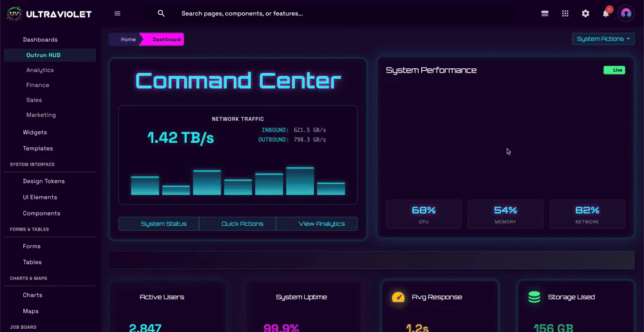The width and height of the screenshot is (644, 332).
Task: Open the View Analytics tab
Action: pos(321,224)
